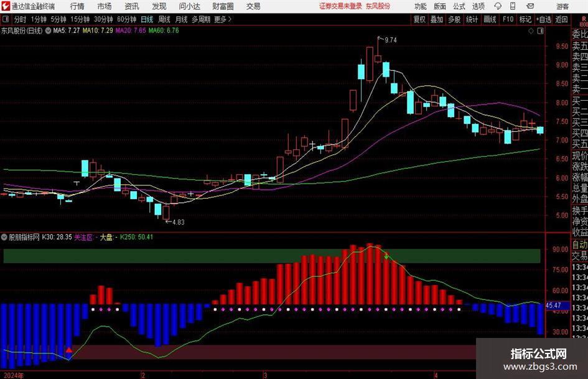Viewport: 588px width, 379px height.
Task: Click the 复权 toolbar button
Action: (x=419, y=19)
